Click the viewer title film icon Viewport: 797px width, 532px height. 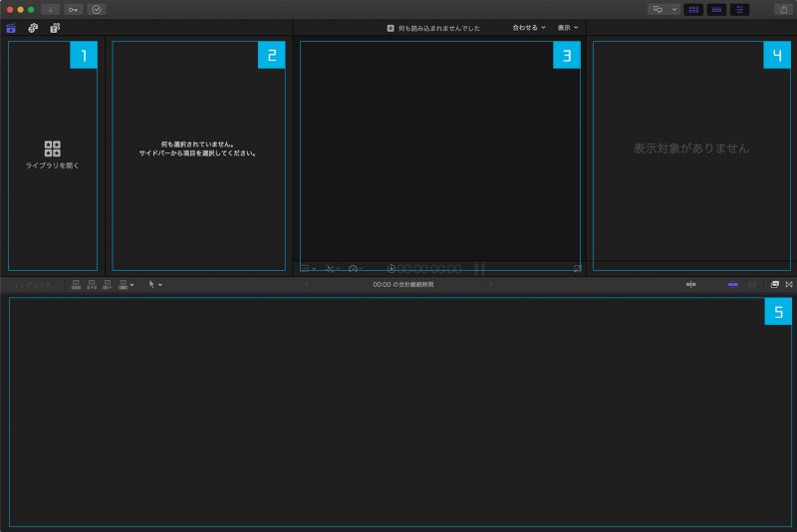point(391,28)
